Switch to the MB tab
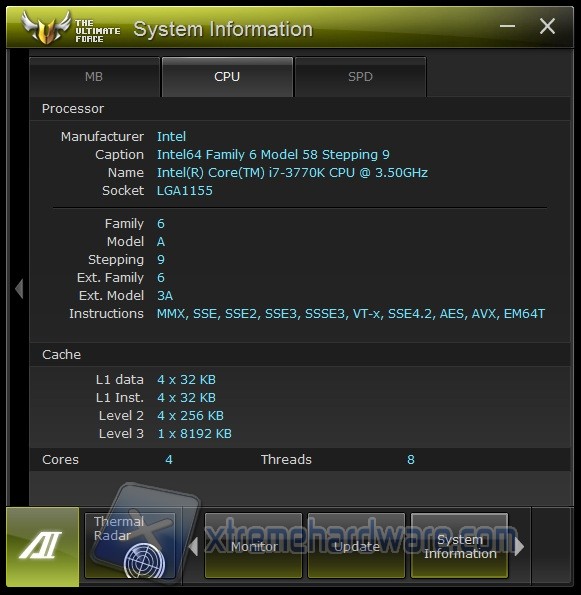581x595 pixels. 94,77
